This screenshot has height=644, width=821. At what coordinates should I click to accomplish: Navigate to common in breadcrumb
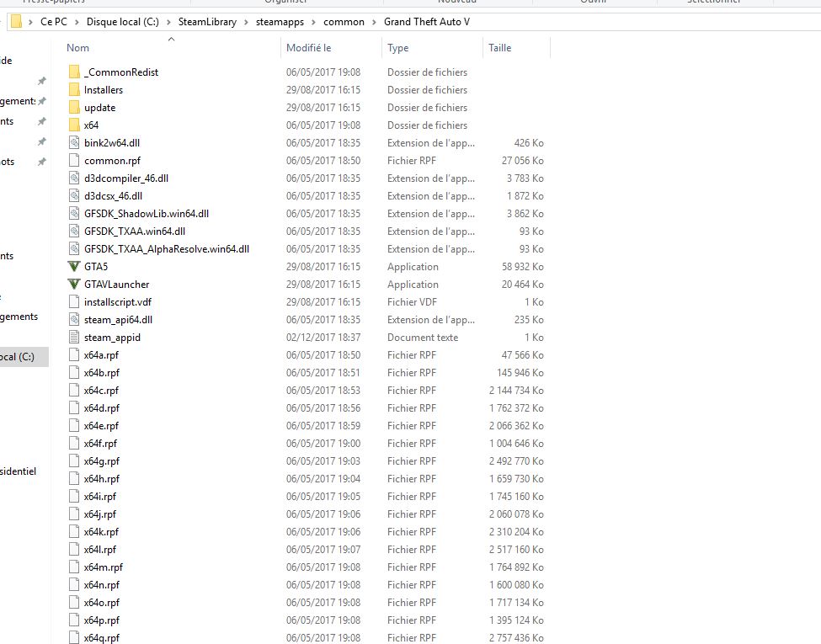tap(344, 22)
